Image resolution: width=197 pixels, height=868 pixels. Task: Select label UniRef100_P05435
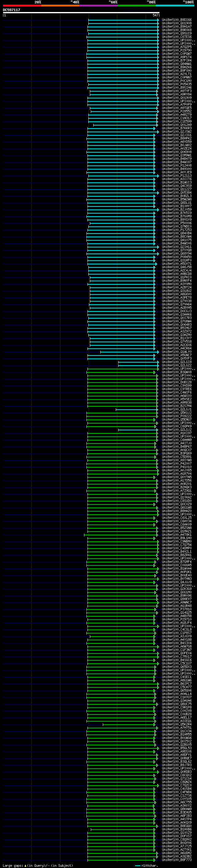(x=177, y=84)
